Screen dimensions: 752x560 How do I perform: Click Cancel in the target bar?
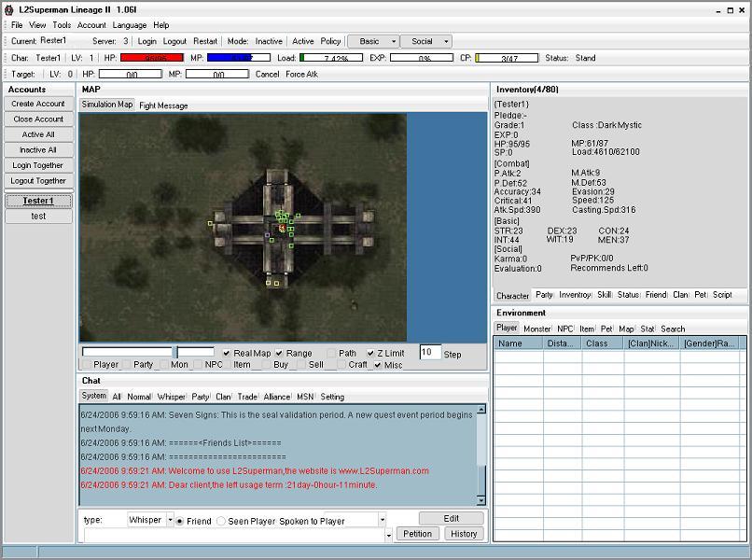[267, 74]
